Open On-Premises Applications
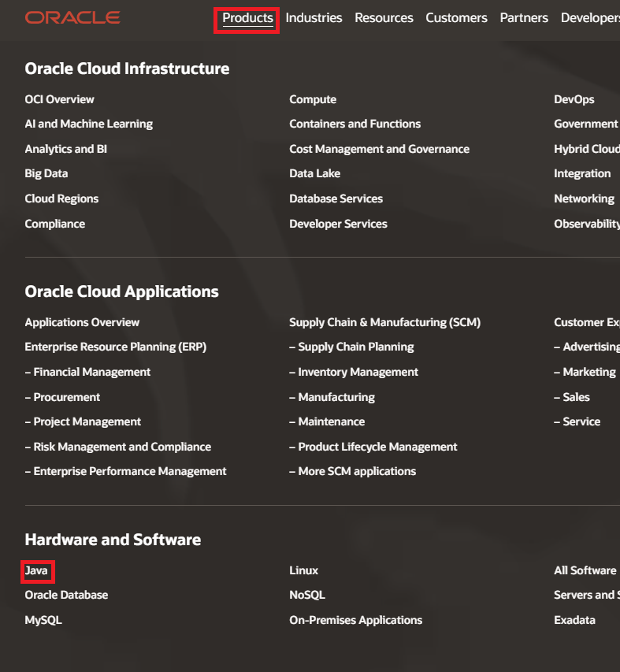The image size is (620, 672). tap(355, 621)
